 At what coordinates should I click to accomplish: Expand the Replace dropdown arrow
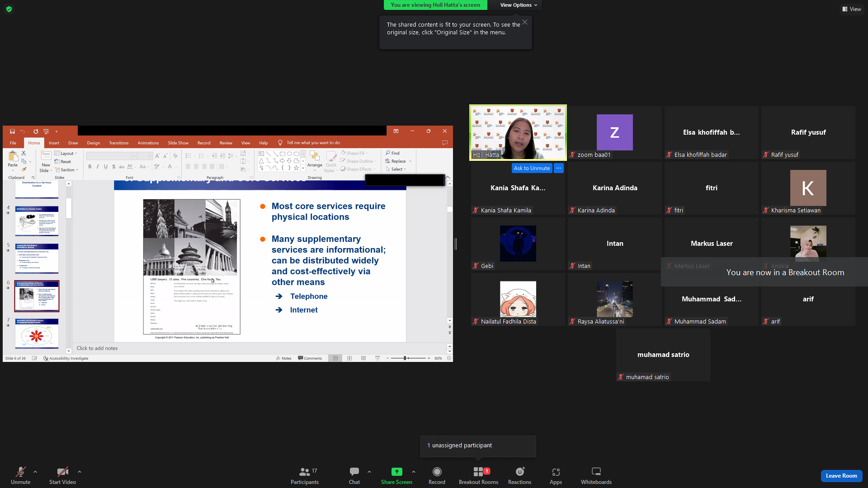[x=410, y=161]
